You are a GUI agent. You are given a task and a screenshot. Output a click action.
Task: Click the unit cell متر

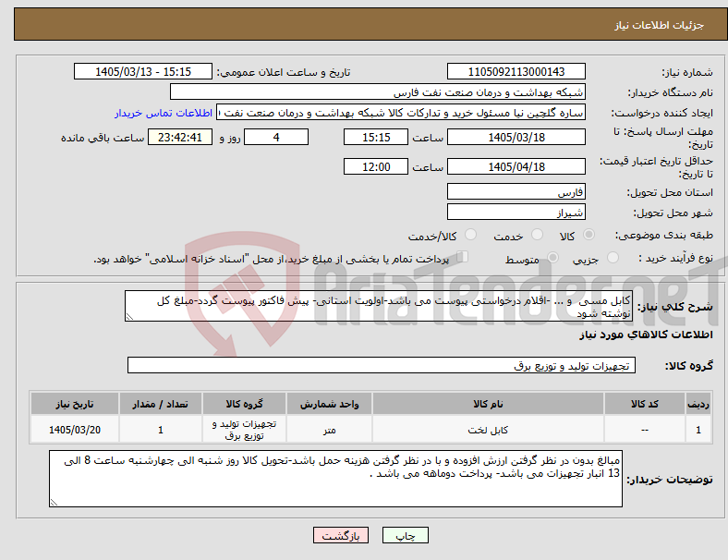pyautogui.click(x=329, y=430)
